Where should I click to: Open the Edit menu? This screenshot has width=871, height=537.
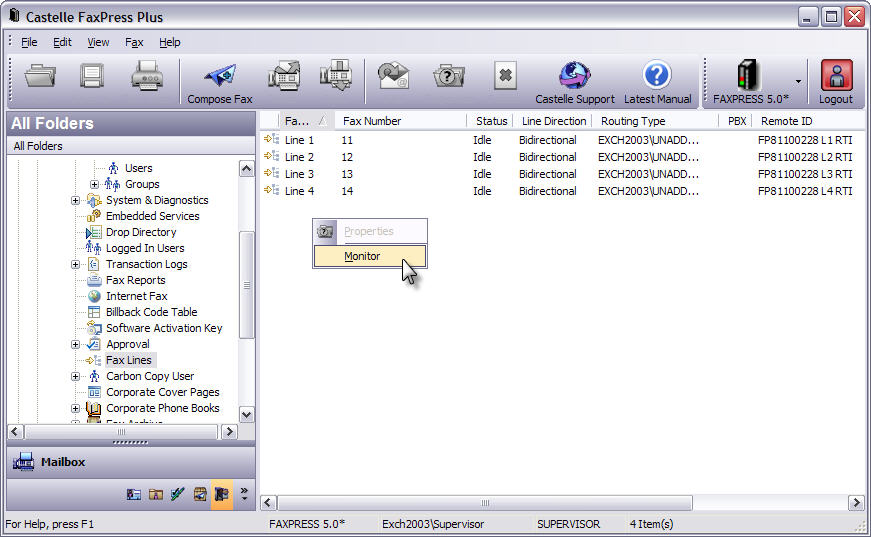pos(62,42)
